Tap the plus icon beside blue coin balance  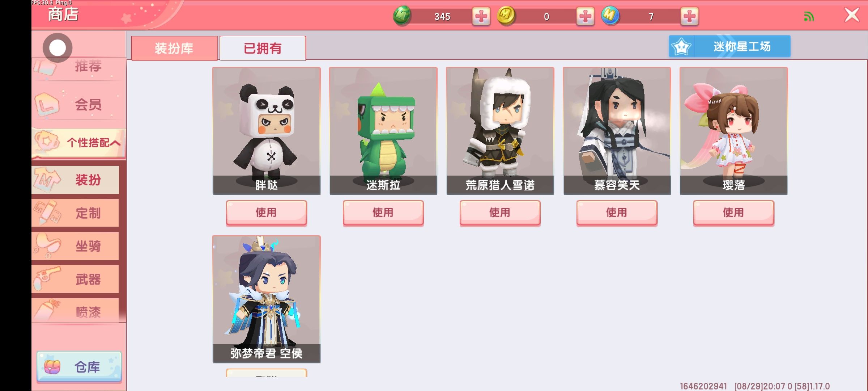[689, 16]
